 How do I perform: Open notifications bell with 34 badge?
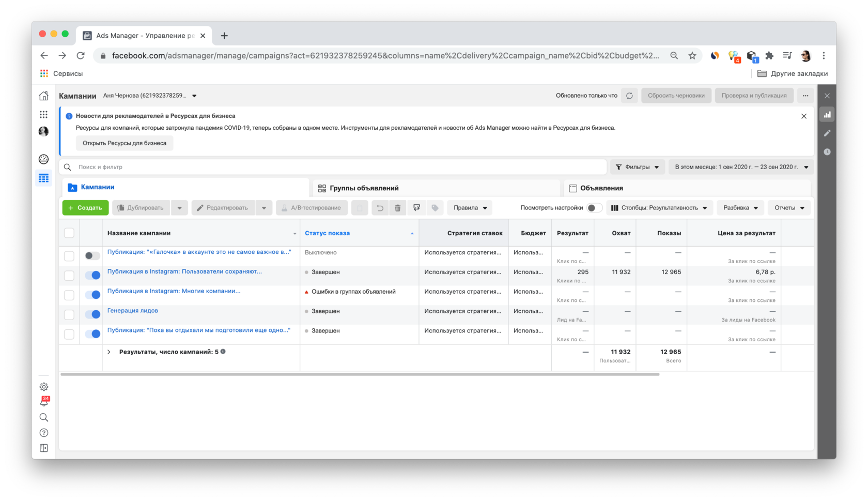[44, 401]
